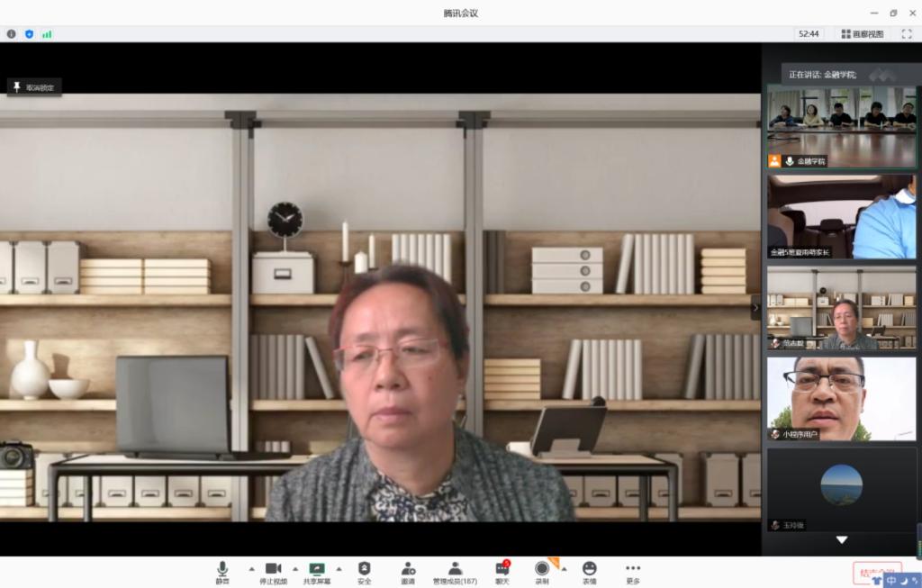The image size is (922, 588).
Task: Open the chat with unread badge
Action: point(502,571)
